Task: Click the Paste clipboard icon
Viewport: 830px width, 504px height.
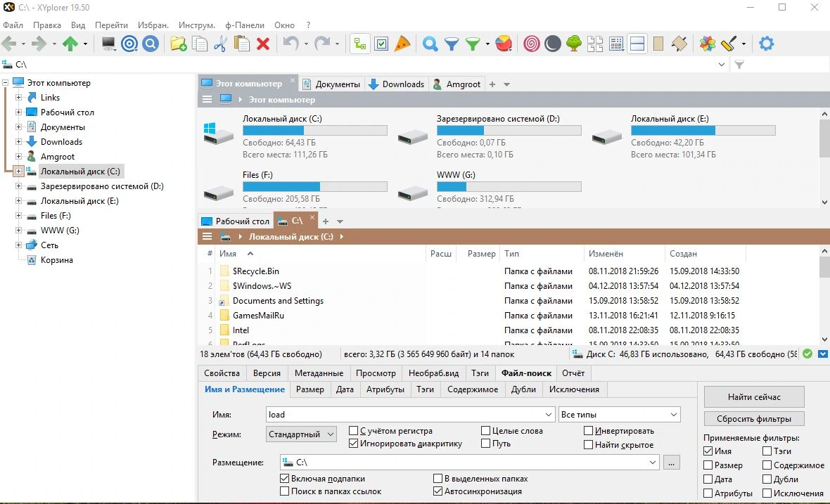Action: 242,44
